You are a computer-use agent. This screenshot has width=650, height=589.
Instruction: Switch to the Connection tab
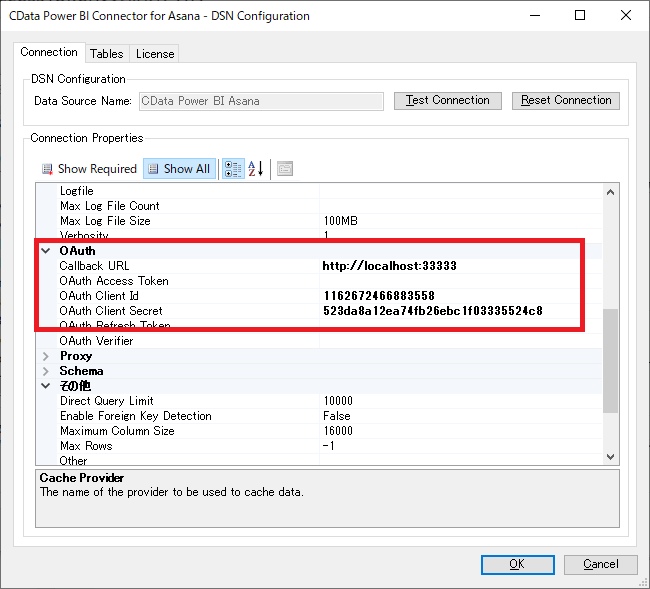tap(49, 52)
